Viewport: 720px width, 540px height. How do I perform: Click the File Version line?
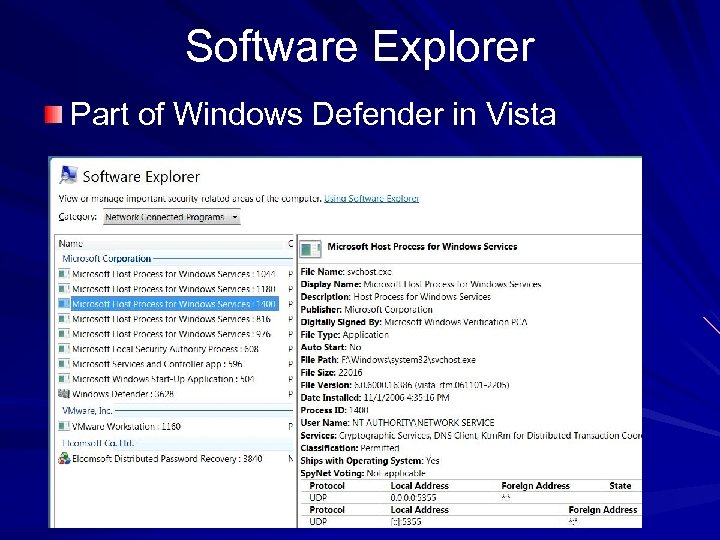pos(405,385)
